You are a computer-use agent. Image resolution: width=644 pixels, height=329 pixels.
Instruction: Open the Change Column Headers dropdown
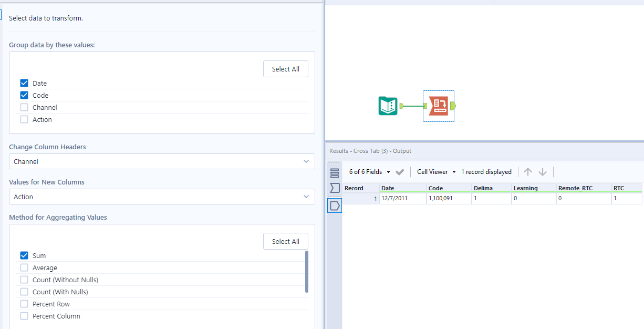(161, 161)
